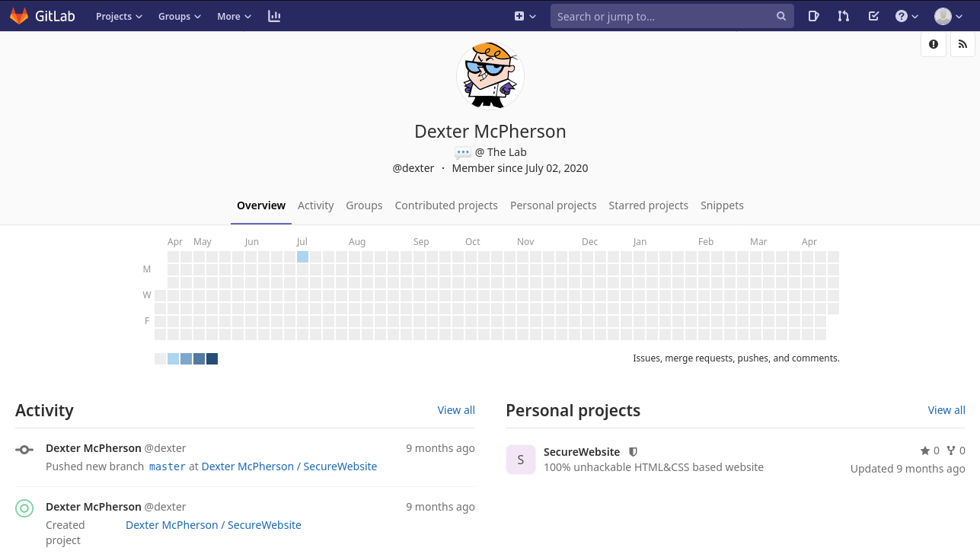The height and width of the screenshot is (554, 980).
Task: Open the user avatar dropdown menu
Action: (950, 16)
